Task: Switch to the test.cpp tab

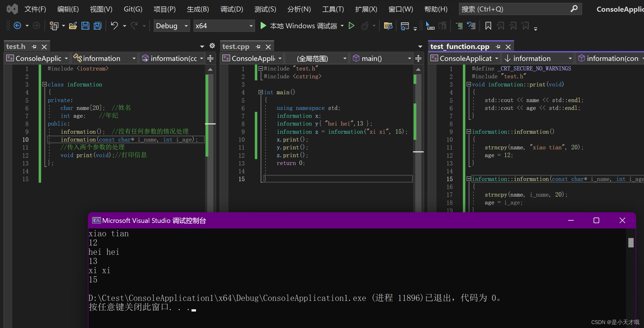Action: pos(235,47)
